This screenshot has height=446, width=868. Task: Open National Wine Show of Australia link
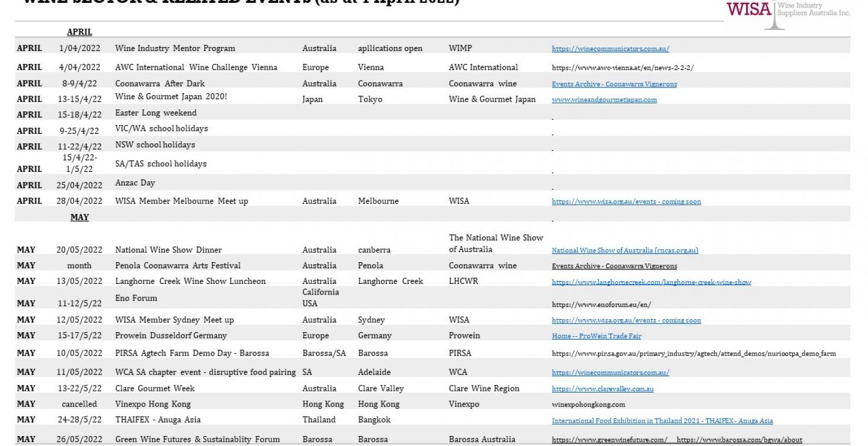coord(625,251)
